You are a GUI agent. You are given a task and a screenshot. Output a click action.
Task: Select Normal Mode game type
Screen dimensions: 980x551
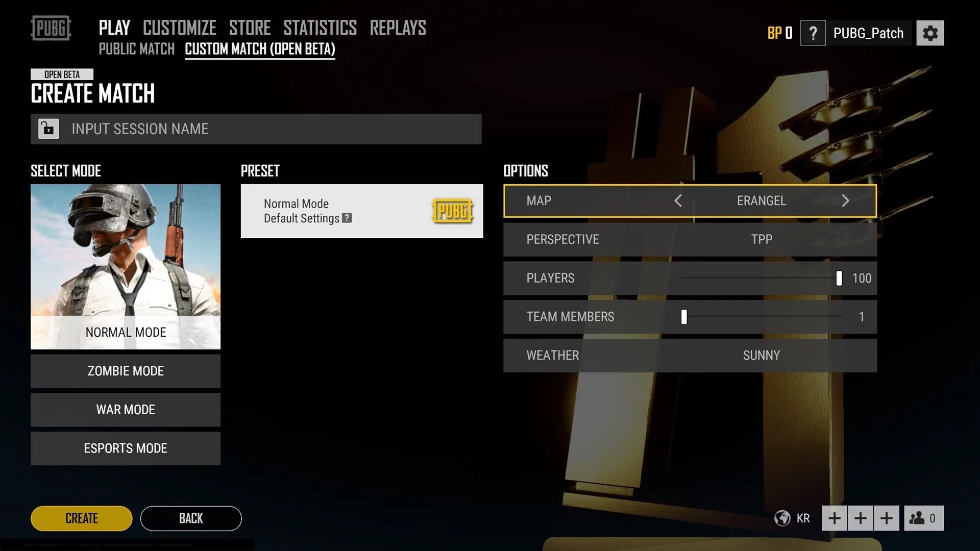point(125,331)
